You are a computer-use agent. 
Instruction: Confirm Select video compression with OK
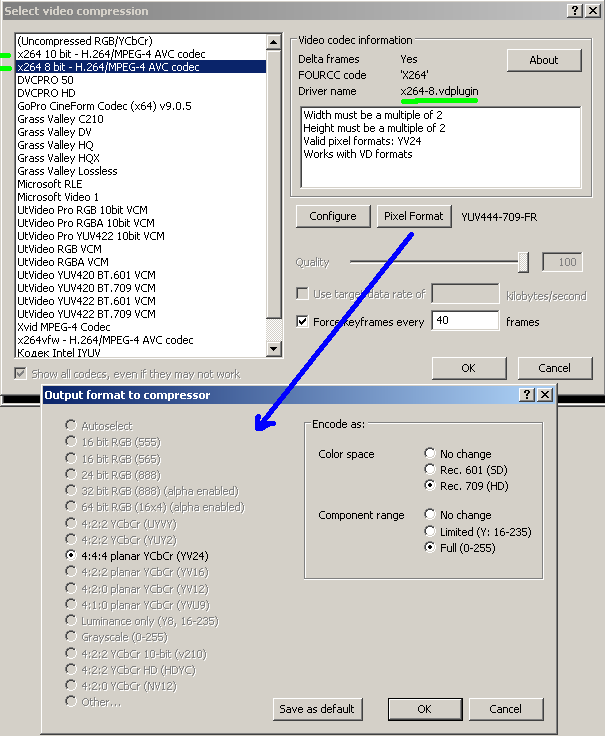tap(469, 368)
